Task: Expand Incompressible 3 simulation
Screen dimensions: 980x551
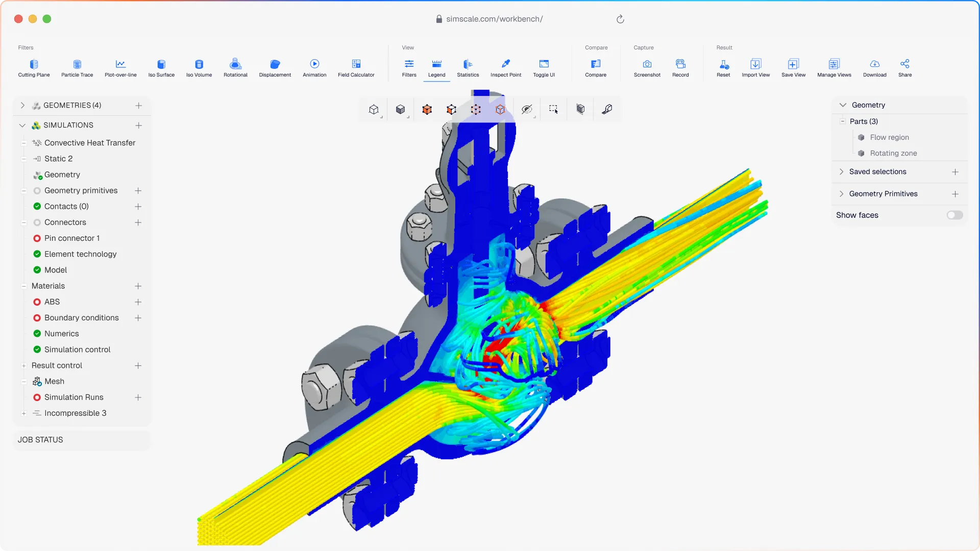Action: point(24,413)
